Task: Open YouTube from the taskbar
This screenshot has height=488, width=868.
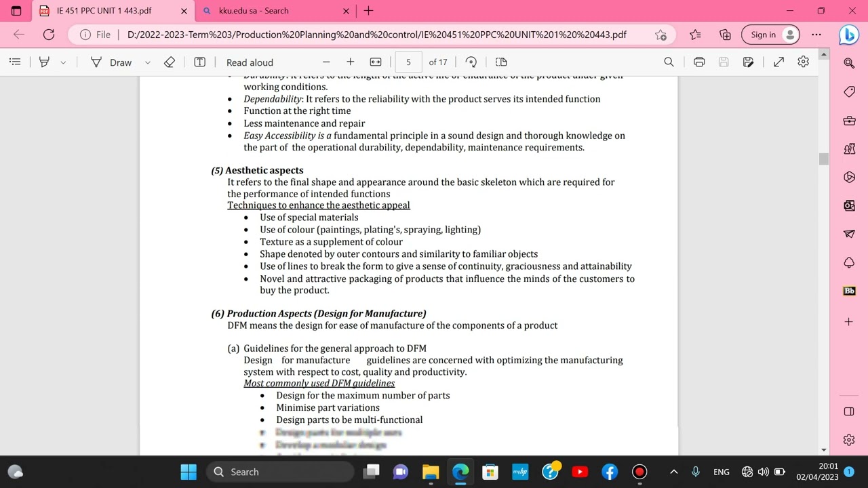Action: click(580, 472)
